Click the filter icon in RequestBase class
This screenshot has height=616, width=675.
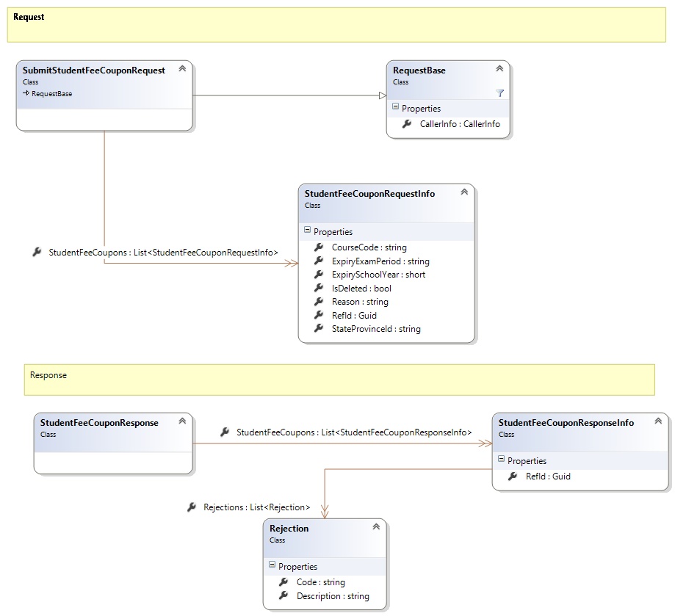tap(499, 93)
